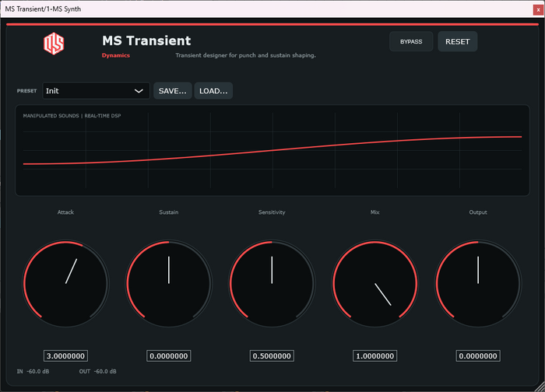Click the Output knob
Viewport: 545px width, 392px height.
[478, 283]
